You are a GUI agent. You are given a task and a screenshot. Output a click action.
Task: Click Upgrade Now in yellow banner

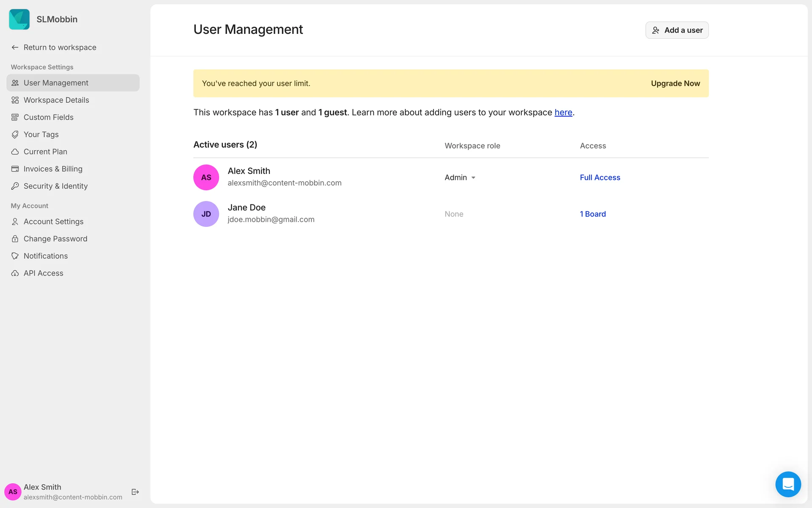[x=675, y=83]
